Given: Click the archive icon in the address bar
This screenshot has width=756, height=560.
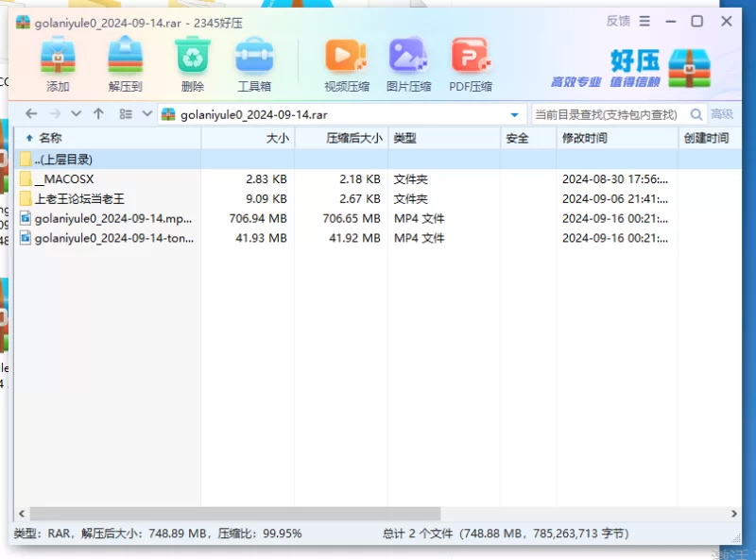Looking at the screenshot, I should (x=168, y=114).
